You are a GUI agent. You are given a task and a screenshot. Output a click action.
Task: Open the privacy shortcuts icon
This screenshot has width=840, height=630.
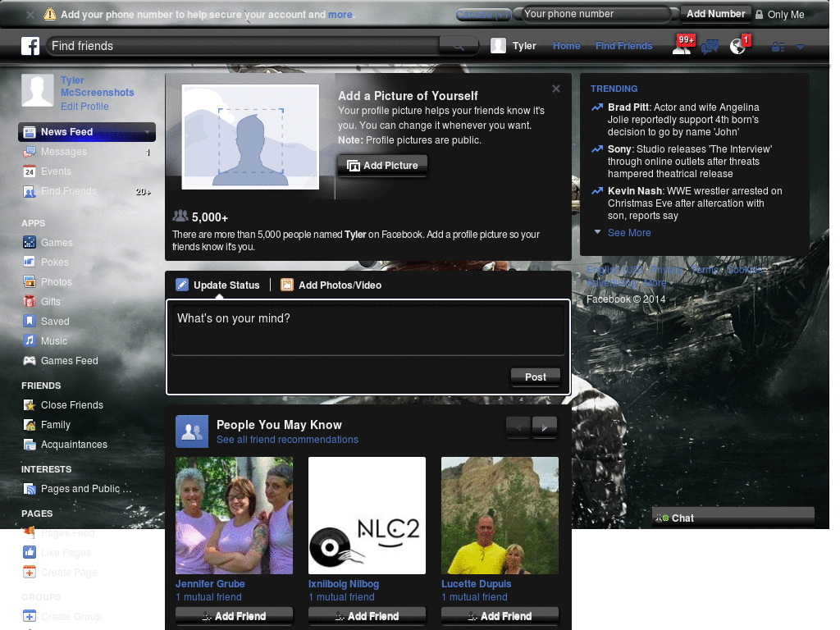pyautogui.click(x=778, y=47)
